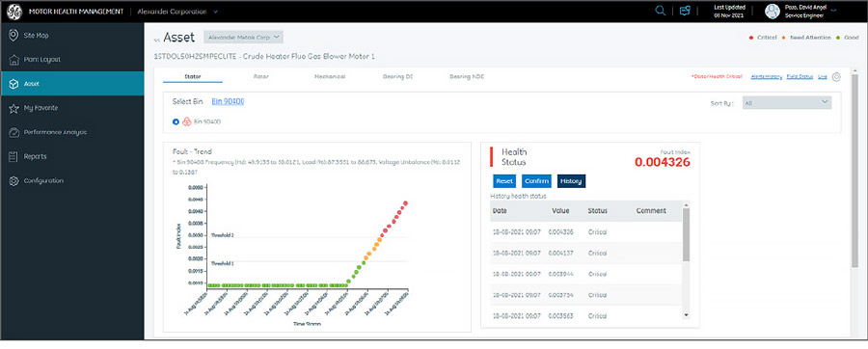The image size is (868, 349).
Task: Switch to the Mechanical tab
Action: 330,76
